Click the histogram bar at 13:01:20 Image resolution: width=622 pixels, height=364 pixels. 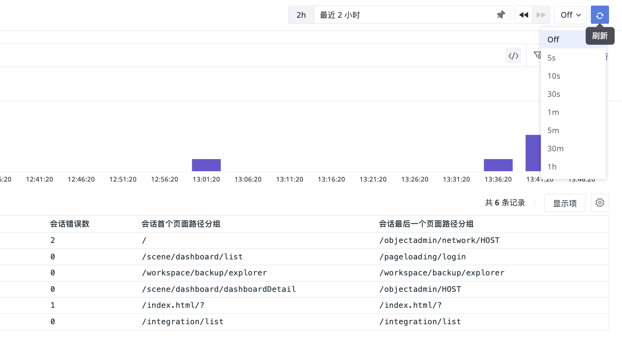pos(206,165)
